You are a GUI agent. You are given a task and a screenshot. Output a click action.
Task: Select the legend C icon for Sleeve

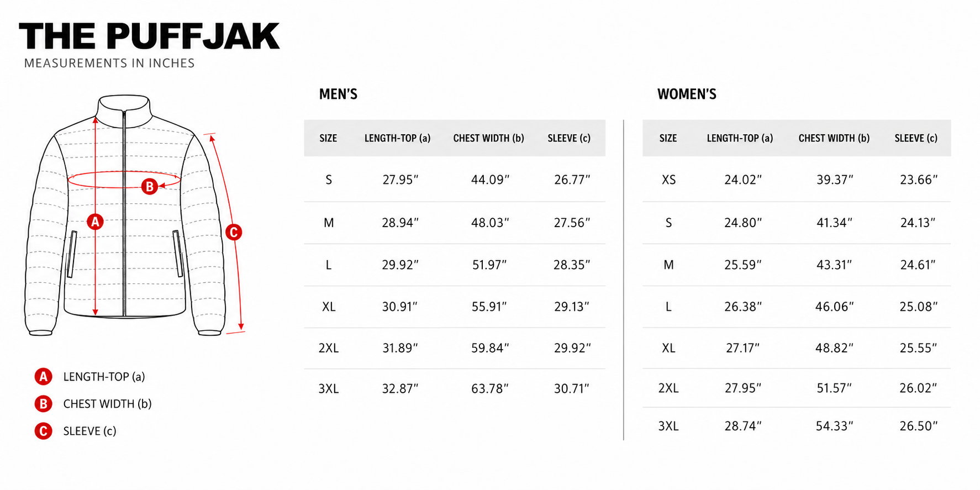tap(44, 431)
